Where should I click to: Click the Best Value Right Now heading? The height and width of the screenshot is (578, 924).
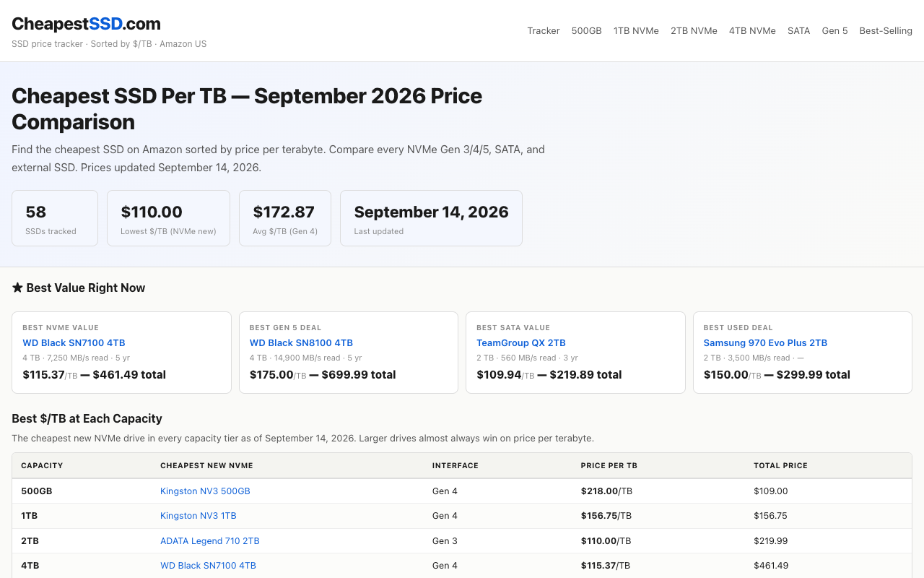coord(79,288)
